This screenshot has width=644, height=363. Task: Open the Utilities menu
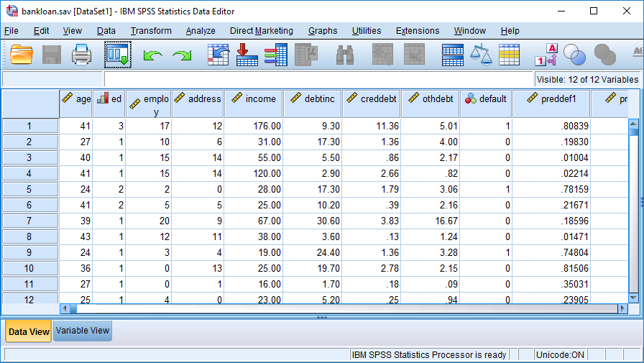[x=367, y=31]
